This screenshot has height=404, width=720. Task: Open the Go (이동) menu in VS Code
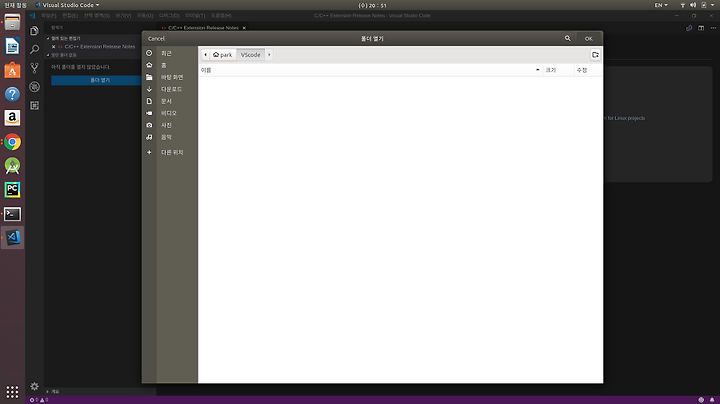click(x=145, y=16)
